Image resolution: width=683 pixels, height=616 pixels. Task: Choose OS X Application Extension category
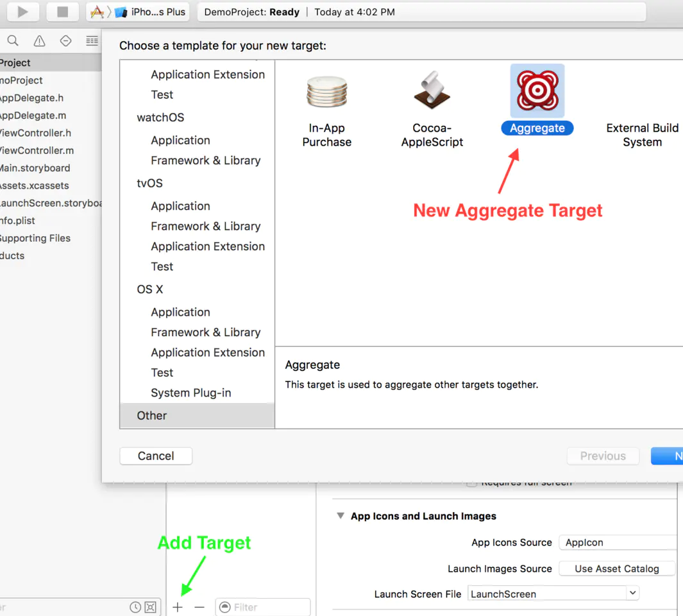point(208,352)
